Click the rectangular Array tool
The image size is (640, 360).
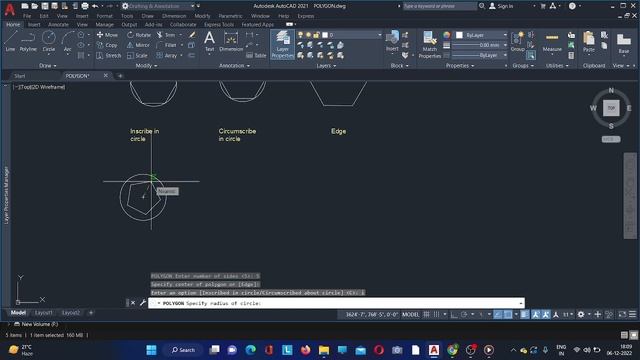click(167, 56)
